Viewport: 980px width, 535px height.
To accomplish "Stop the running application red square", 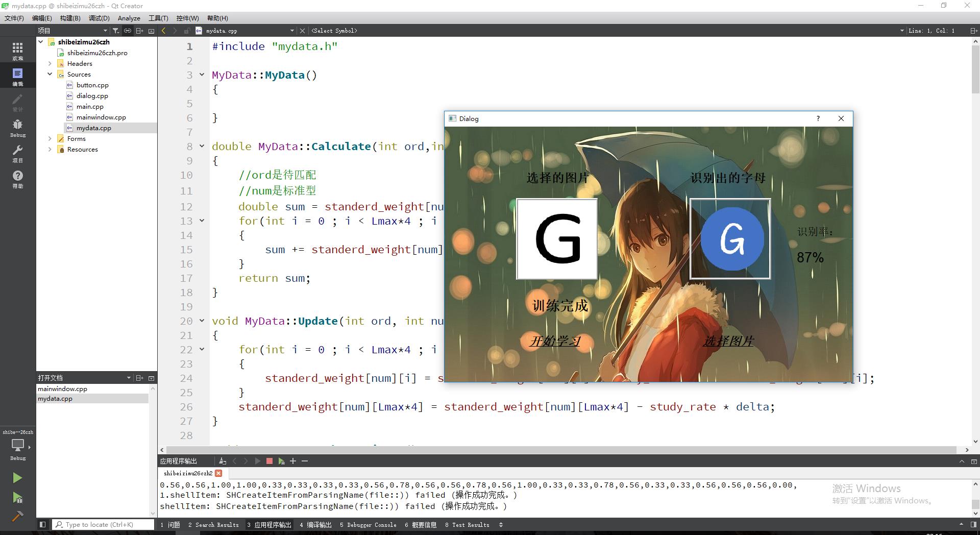I will pyautogui.click(x=269, y=461).
